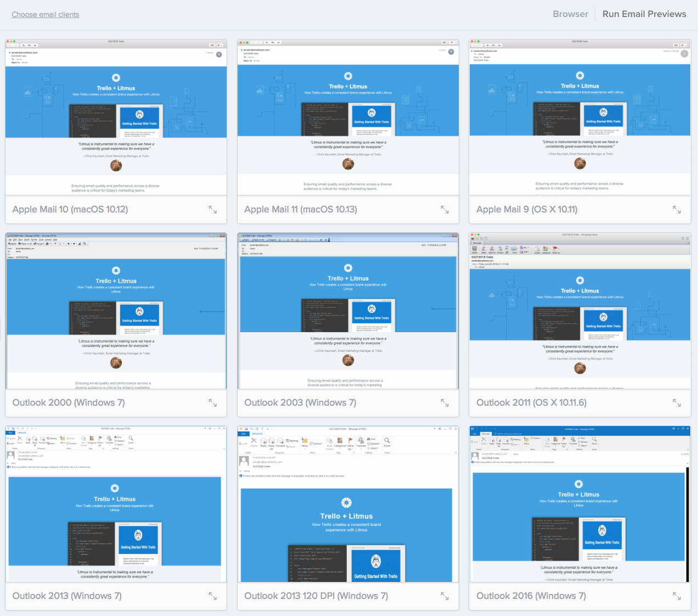698x616 pixels.
Task: Click the Outlook 2003 (Windows 7) label
Action: (x=300, y=403)
